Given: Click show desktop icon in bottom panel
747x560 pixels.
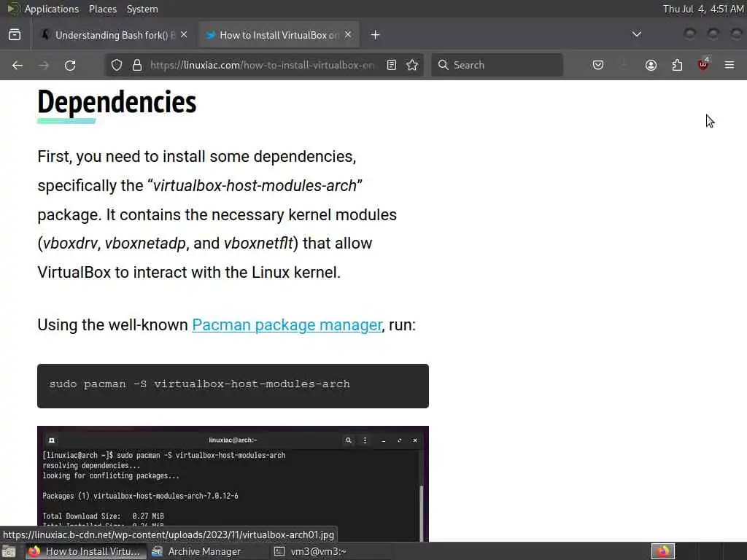Looking at the screenshot, I should click(9, 551).
